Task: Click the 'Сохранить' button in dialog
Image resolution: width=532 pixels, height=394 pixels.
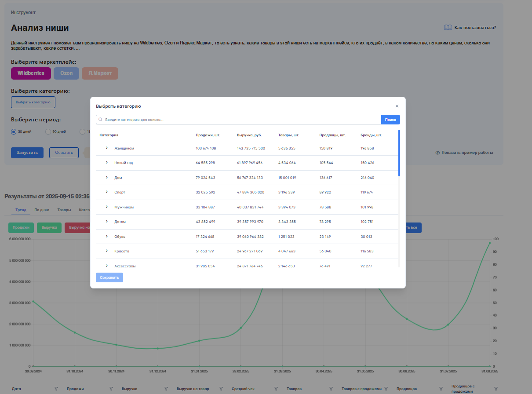Action: (109, 277)
